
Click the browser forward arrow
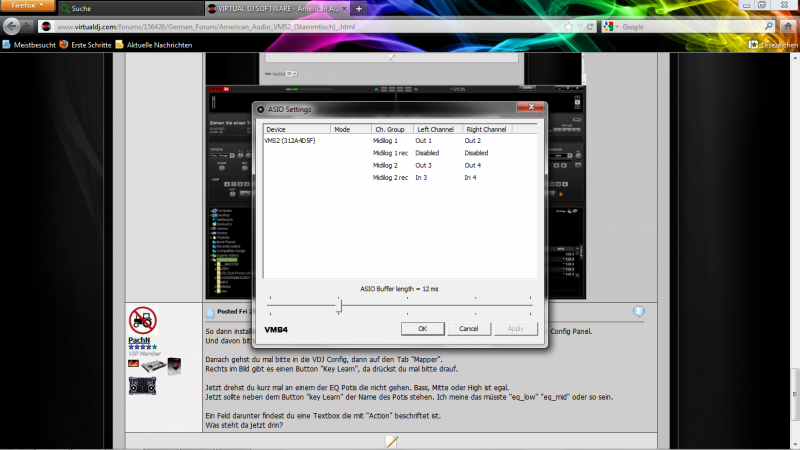[28, 27]
